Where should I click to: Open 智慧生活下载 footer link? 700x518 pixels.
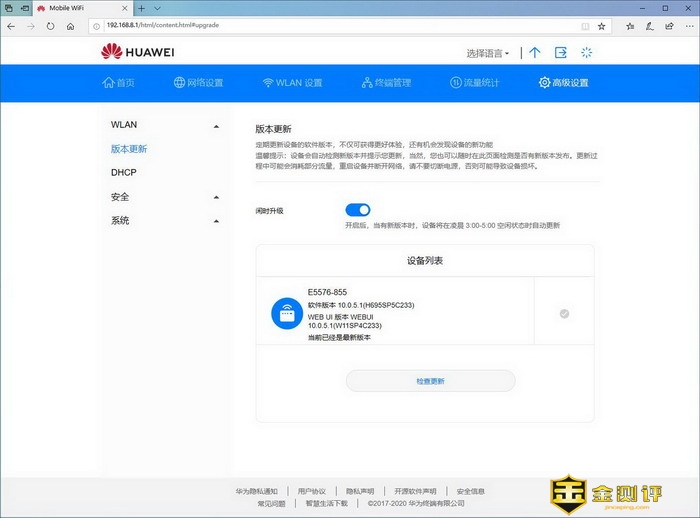[x=327, y=503]
